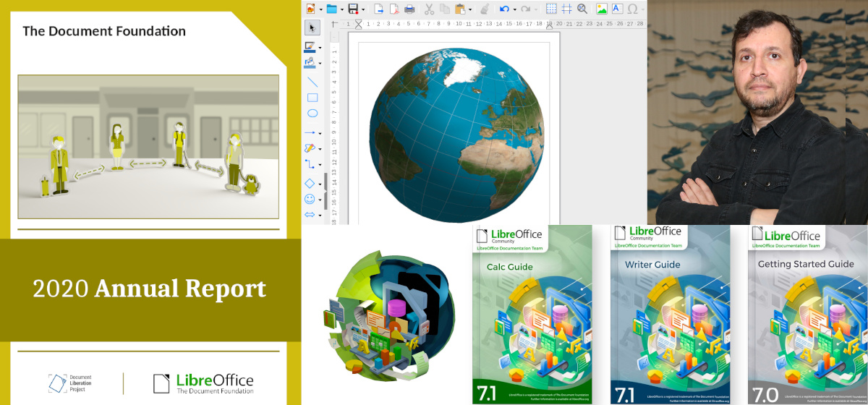Expand the Curves and Polygons dropdown
This screenshot has height=405, width=868.
click(x=320, y=149)
